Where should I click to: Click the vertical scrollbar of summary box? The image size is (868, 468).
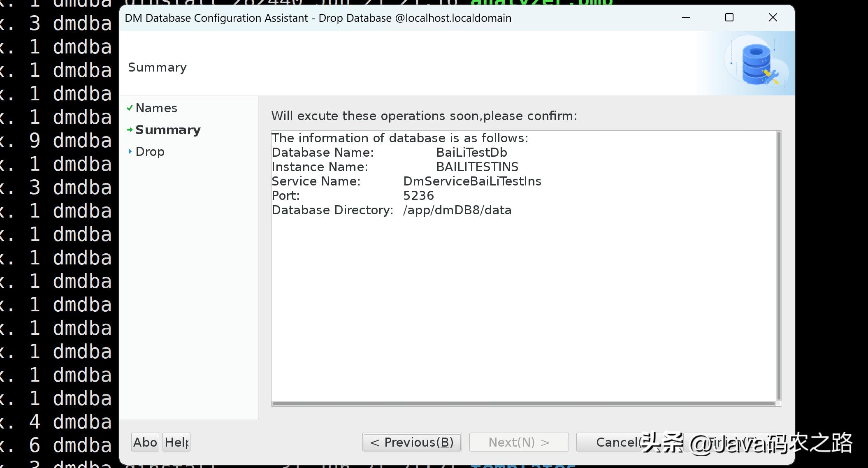click(778, 265)
